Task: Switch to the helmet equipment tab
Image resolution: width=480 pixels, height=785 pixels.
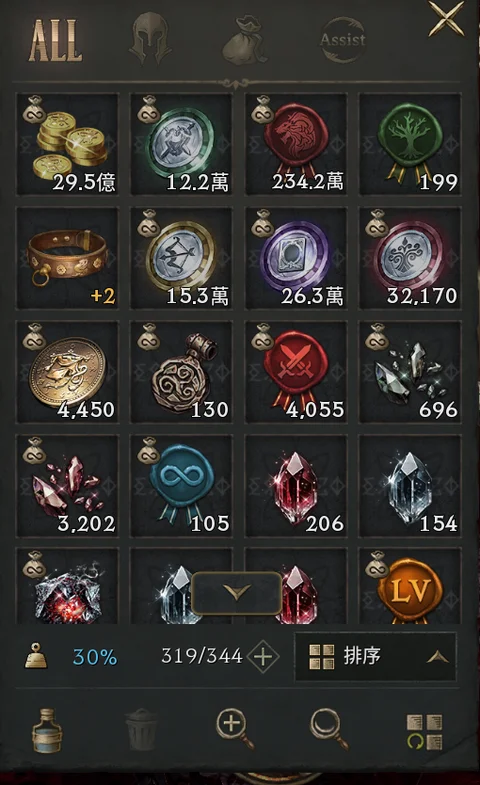Action: pos(150,39)
